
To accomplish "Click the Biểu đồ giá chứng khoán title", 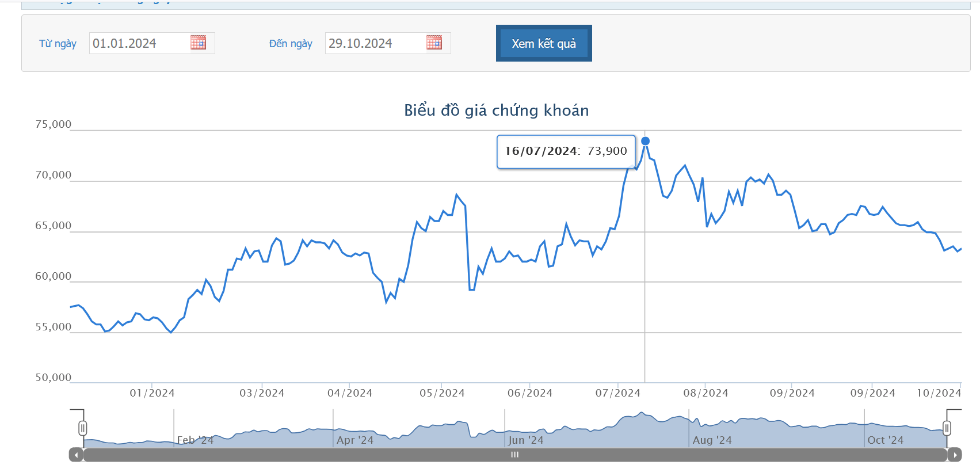I will tap(496, 111).
